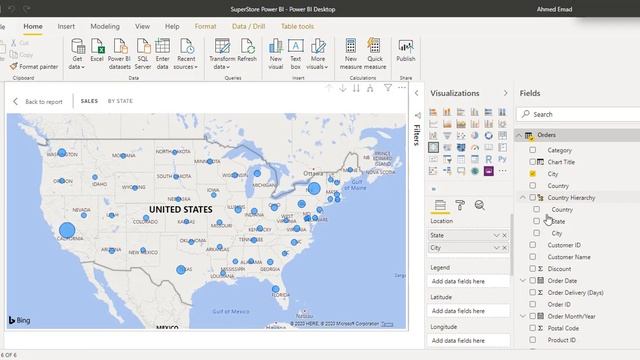Go to next level double arrows

click(x=356, y=88)
